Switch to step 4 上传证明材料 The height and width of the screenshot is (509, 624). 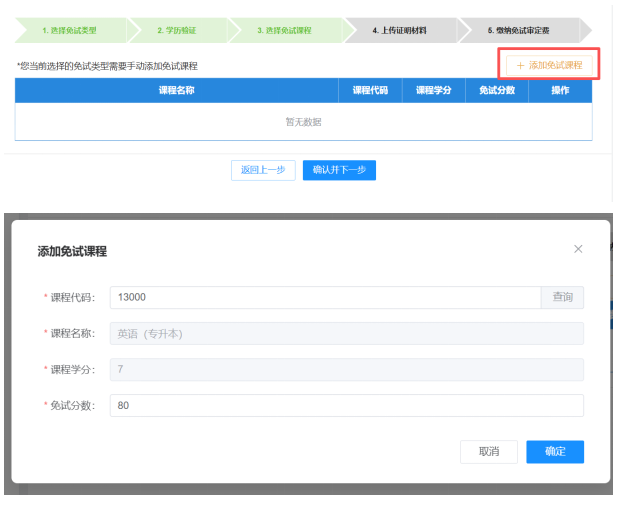(x=399, y=31)
